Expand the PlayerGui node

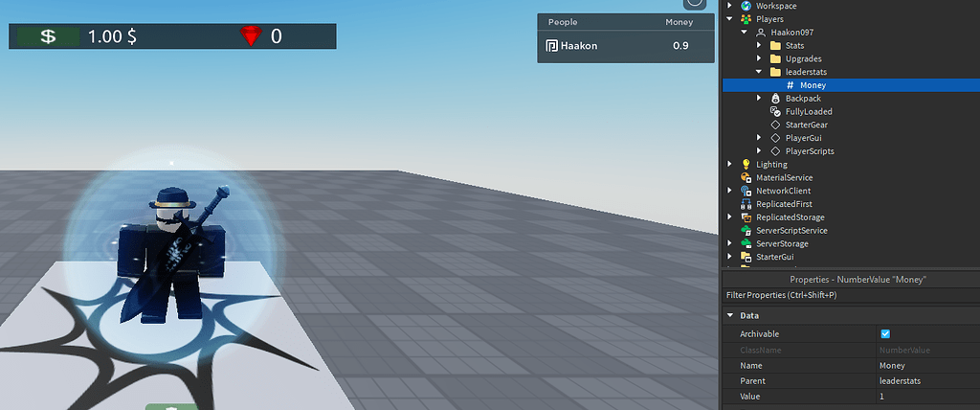[759, 138]
